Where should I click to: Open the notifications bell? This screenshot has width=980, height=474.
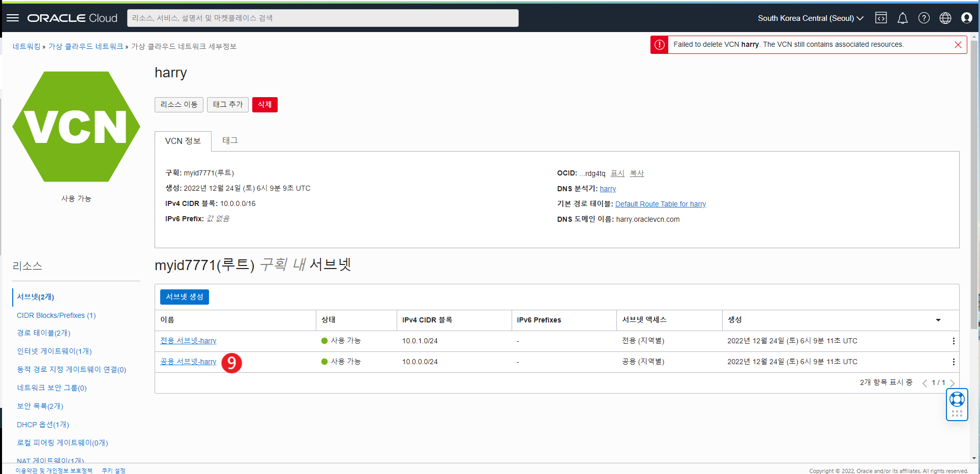coord(902,18)
